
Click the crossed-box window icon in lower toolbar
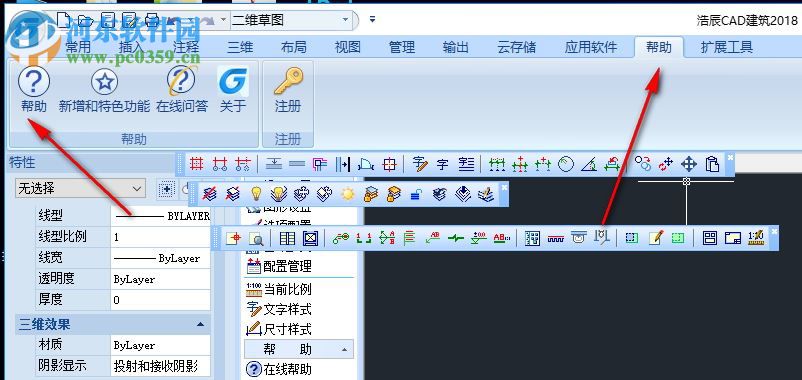pos(310,238)
